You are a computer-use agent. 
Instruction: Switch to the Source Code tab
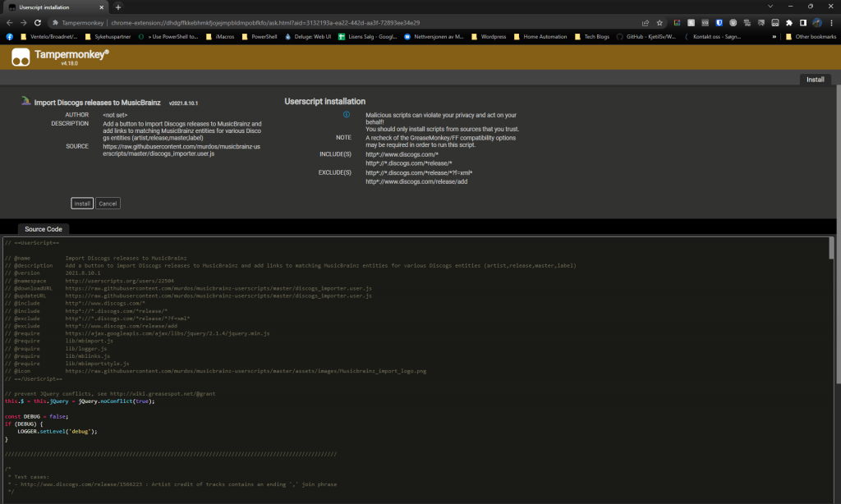click(x=44, y=229)
